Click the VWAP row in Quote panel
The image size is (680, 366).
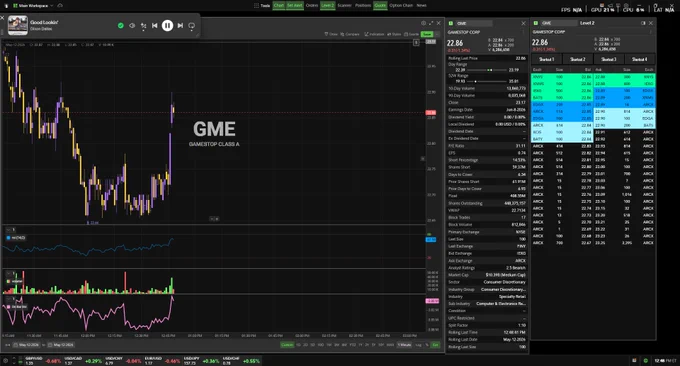tap(487, 210)
